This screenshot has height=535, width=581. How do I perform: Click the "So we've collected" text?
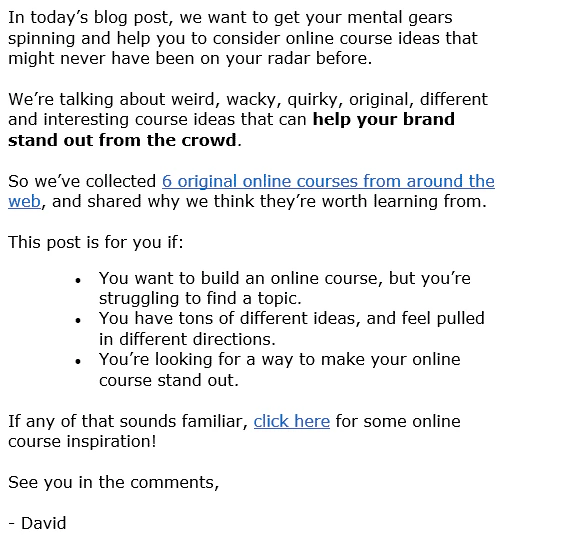pyautogui.click(x=82, y=181)
